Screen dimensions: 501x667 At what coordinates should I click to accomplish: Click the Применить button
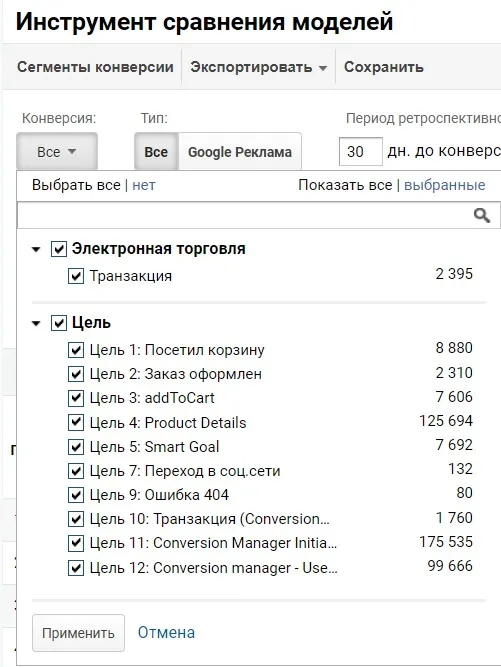click(x=78, y=633)
